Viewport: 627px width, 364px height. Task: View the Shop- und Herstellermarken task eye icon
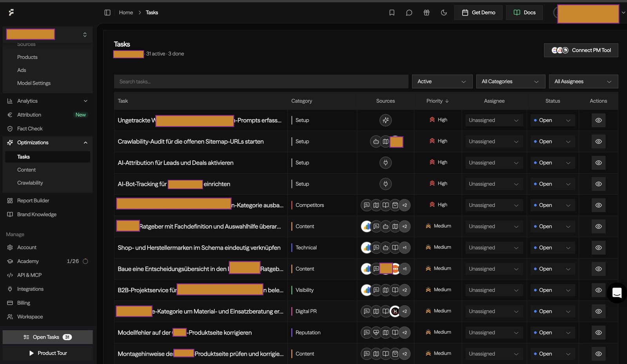pos(598,248)
